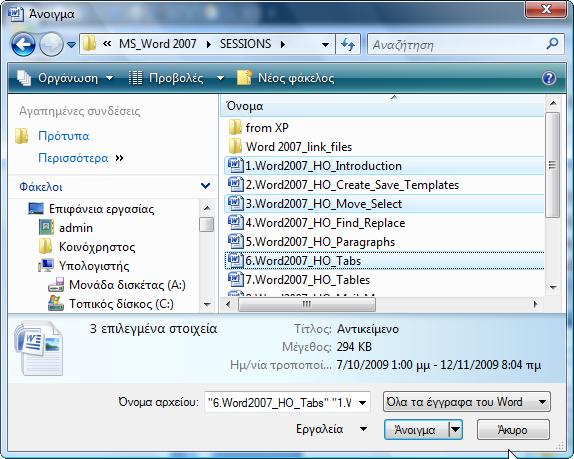The image size is (574, 459).
Task: Click the magnifying glass search icon
Action: click(552, 44)
